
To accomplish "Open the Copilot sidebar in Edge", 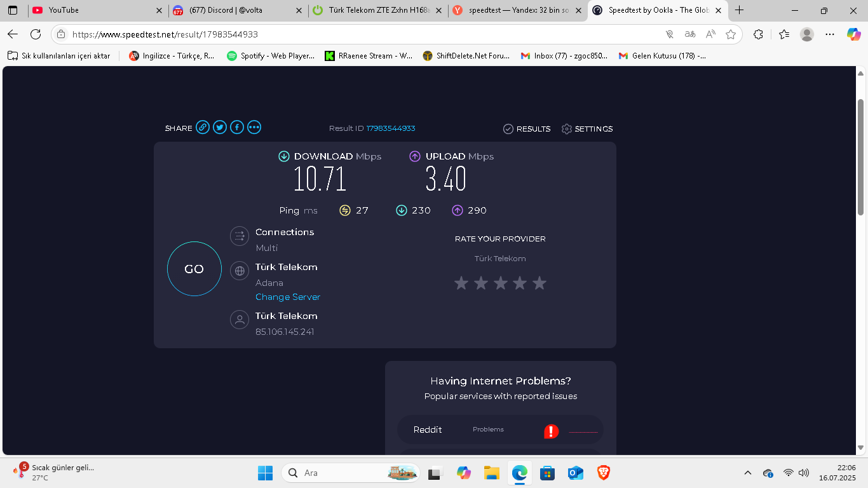I will (853, 34).
